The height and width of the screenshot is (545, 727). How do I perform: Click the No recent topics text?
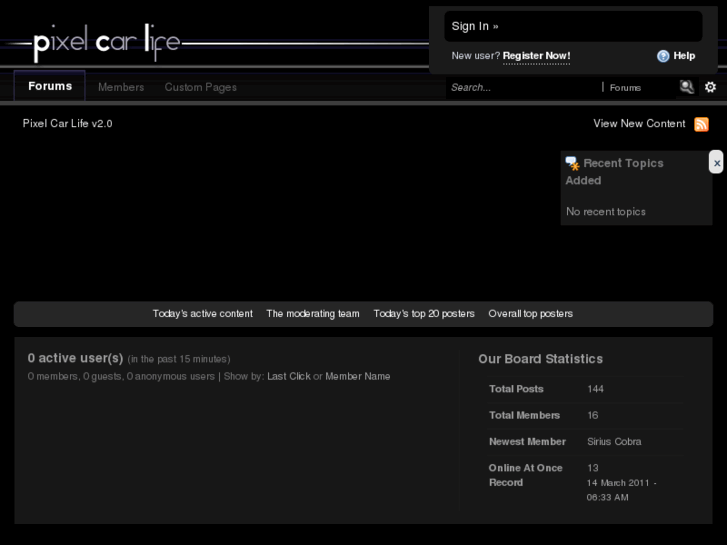(606, 212)
